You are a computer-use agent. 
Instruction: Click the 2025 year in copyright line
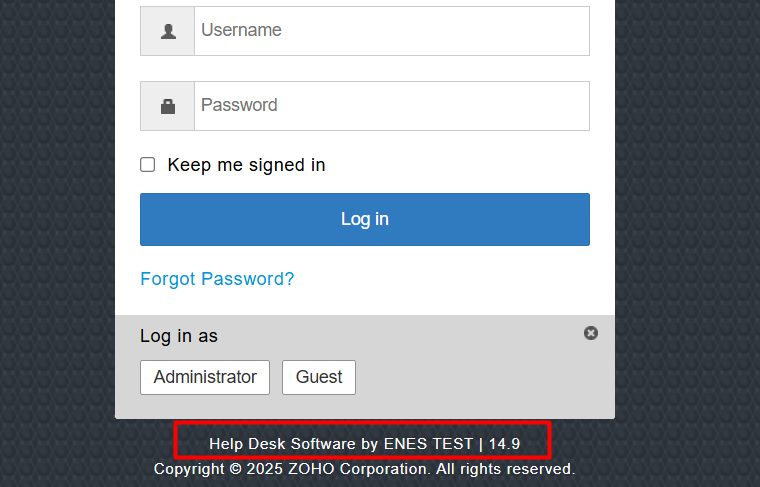tap(265, 469)
